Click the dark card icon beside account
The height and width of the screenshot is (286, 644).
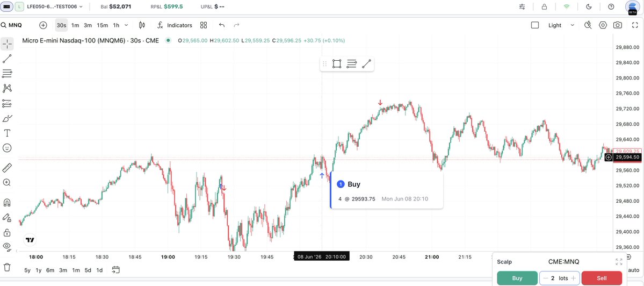7,6
